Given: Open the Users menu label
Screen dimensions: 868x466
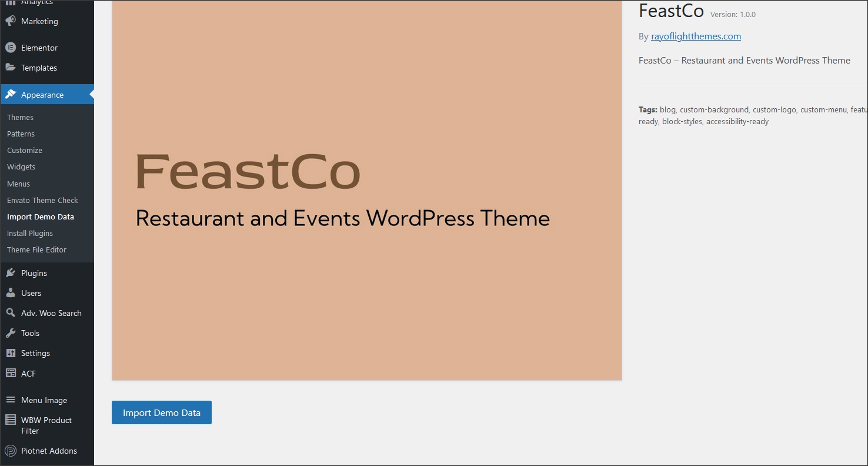Looking at the screenshot, I should 31,293.
